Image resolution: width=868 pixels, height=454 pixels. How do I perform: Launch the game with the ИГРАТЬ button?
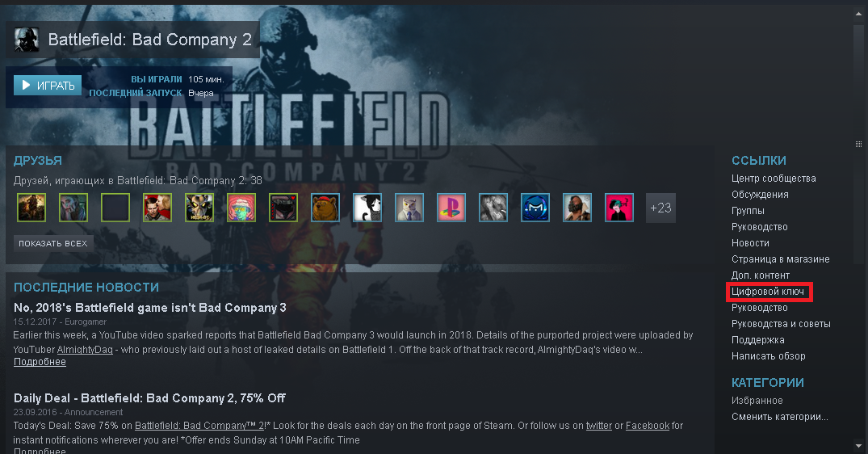[48, 86]
